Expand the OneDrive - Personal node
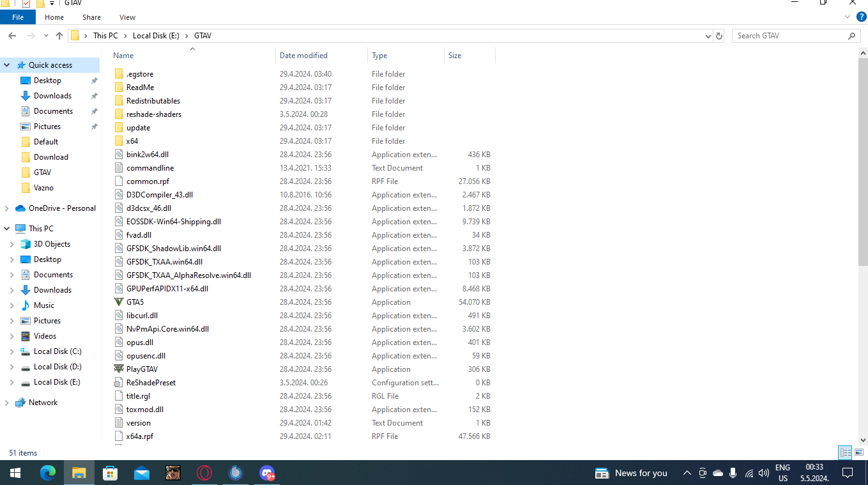 click(7, 208)
